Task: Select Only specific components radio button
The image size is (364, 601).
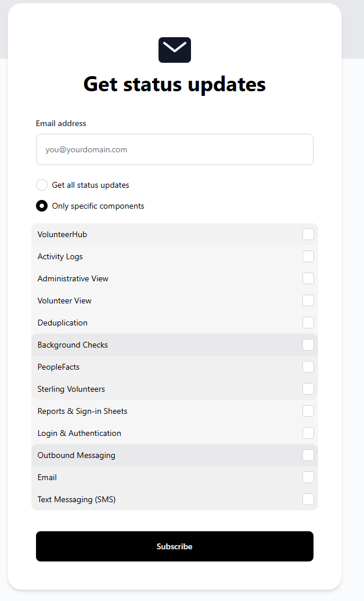Action: tap(42, 206)
